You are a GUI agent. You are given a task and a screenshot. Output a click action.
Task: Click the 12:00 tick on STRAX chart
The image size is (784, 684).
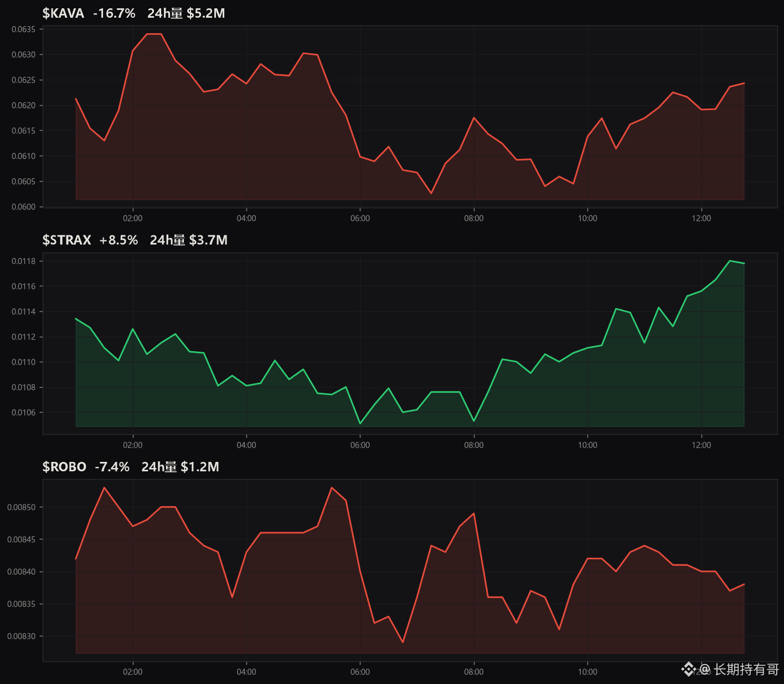(x=702, y=445)
